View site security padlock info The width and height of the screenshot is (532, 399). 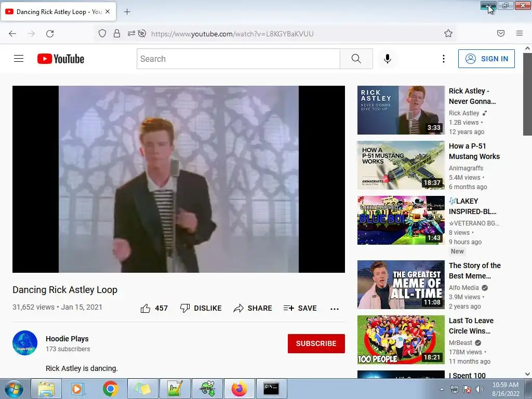click(x=117, y=33)
